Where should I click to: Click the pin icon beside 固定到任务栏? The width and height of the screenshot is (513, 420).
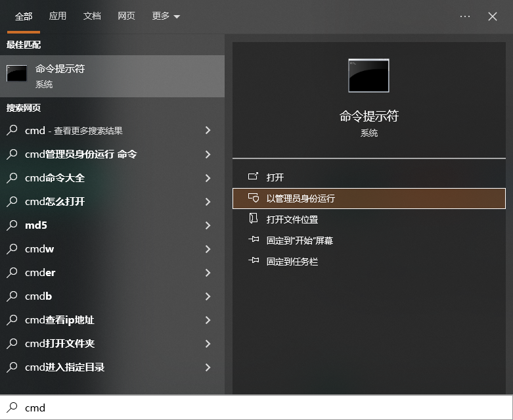pyautogui.click(x=254, y=260)
